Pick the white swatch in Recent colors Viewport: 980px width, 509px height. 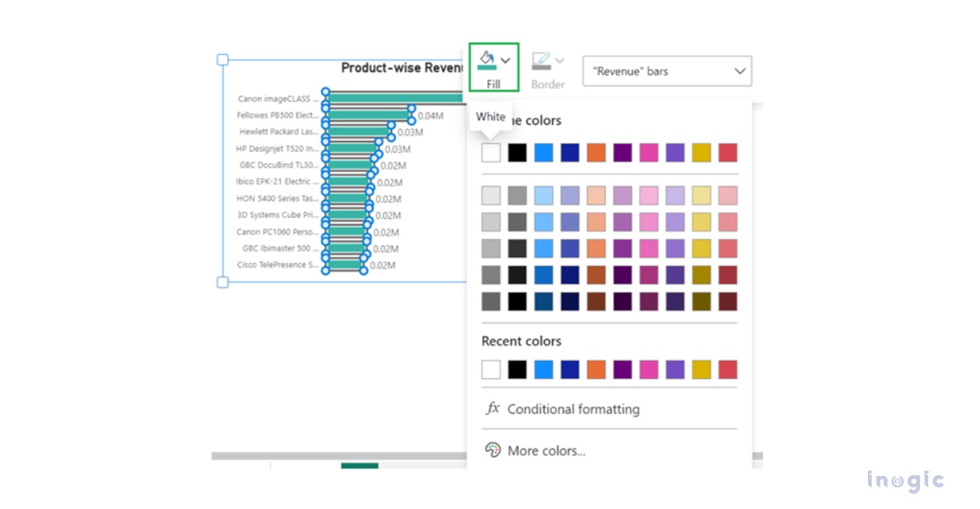pyautogui.click(x=491, y=369)
